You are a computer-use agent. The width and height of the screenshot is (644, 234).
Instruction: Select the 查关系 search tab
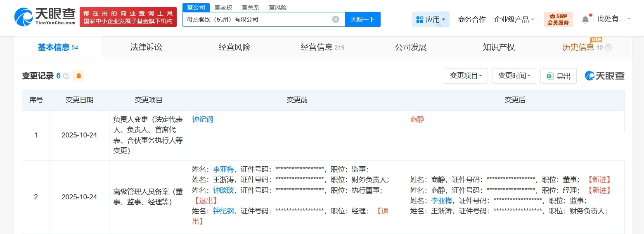coord(251,7)
